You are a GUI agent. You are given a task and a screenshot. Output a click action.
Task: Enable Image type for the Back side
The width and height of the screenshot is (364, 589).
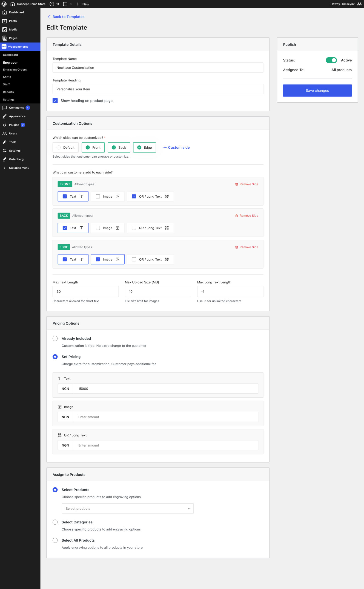coord(98,228)
